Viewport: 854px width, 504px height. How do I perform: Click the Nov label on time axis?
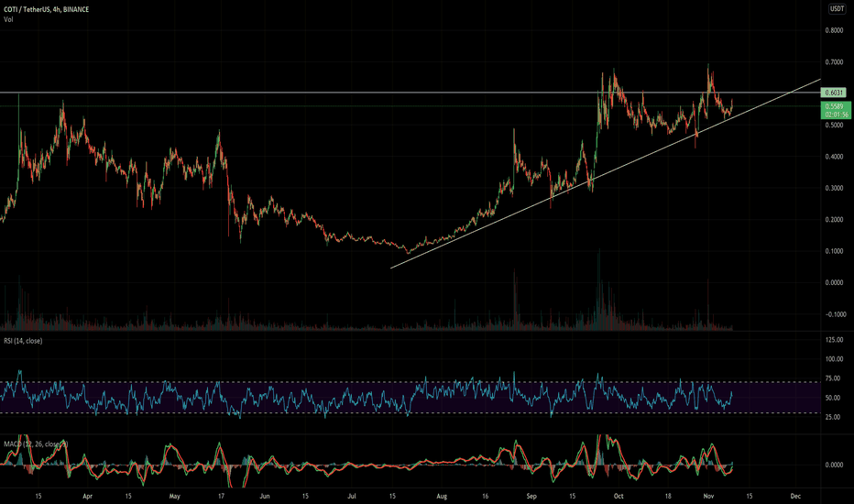click(x=708, y=497)
